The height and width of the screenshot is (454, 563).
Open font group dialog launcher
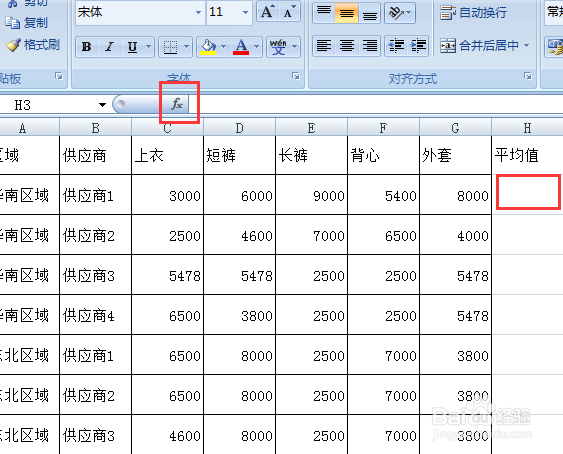point(296,76)
